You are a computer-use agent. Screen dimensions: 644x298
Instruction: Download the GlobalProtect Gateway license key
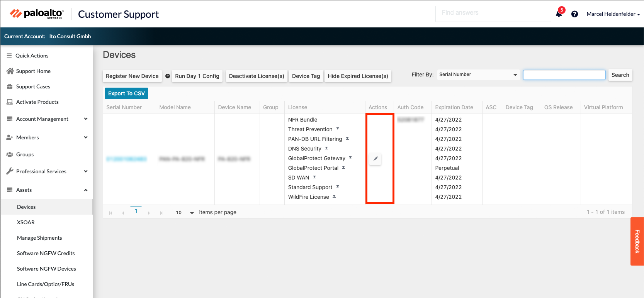pos(350,158)
